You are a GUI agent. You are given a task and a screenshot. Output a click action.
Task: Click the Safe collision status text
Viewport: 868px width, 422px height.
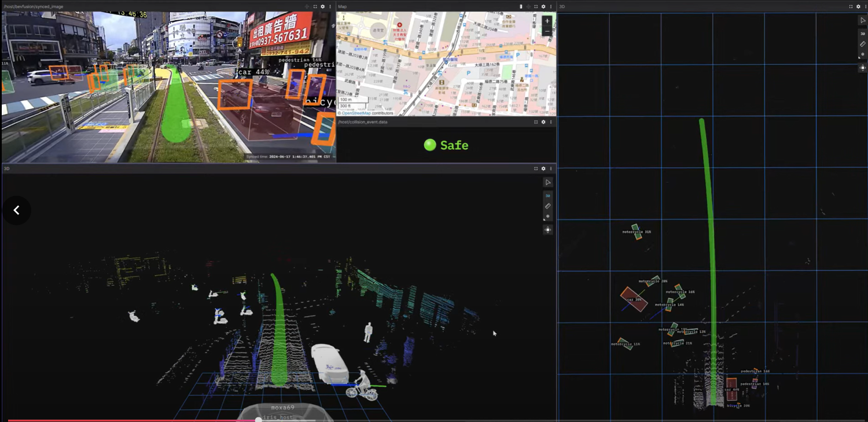[454, 145]
